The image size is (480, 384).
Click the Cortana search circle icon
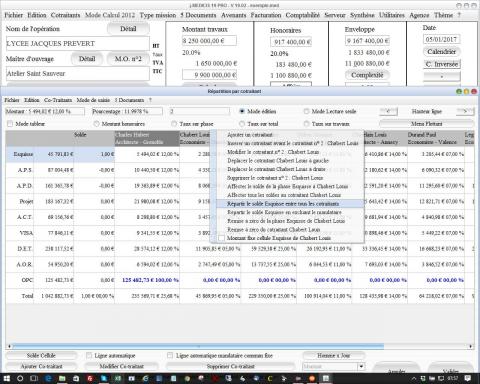tap(20, 379)
